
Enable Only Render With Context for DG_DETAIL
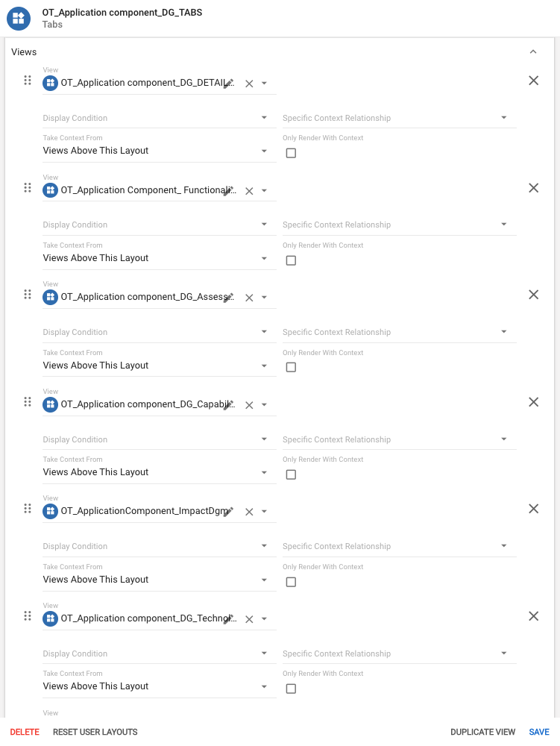(x=291, y=153)
